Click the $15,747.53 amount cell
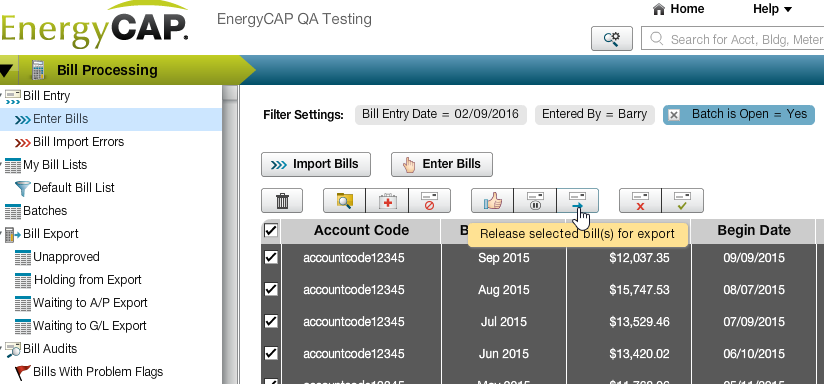 pyautogui.click(x=639, y=290)
